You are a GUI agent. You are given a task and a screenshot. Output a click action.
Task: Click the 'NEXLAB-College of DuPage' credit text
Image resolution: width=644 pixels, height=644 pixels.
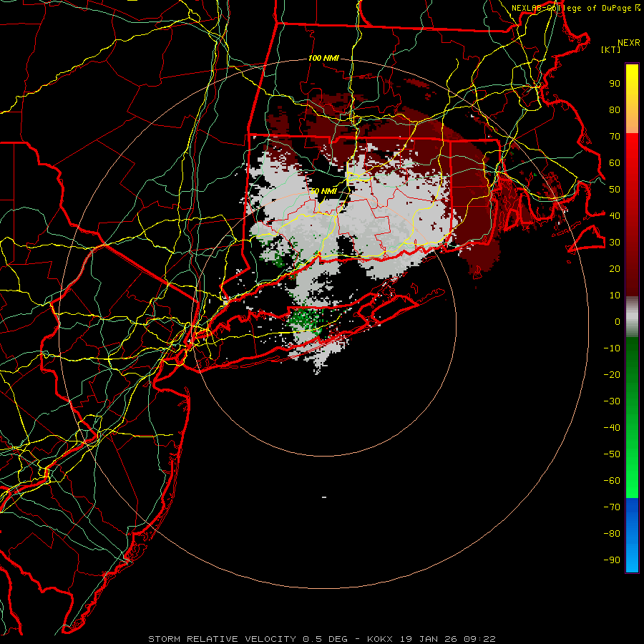point(572,8)
